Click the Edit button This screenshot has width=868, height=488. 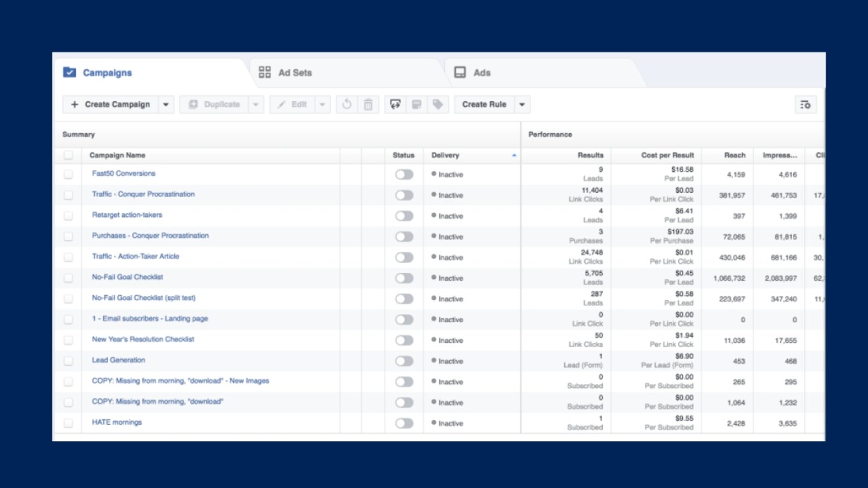pos(292,104)
